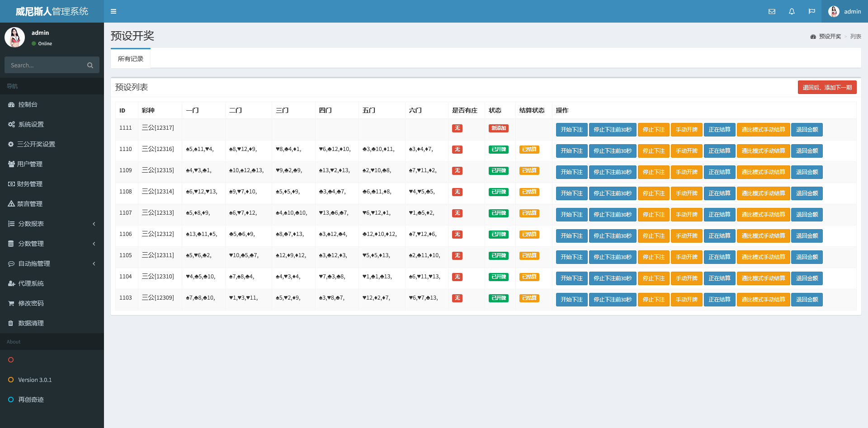Open the admin user menu at top right
Viewport: 868px width, 428px height.
coord(844,11)
